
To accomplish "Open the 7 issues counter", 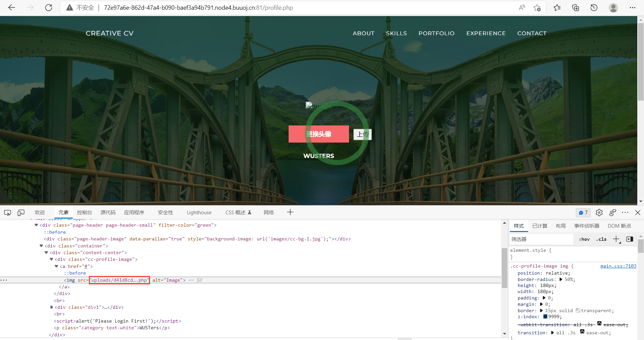I will click(x=583, y=213).
